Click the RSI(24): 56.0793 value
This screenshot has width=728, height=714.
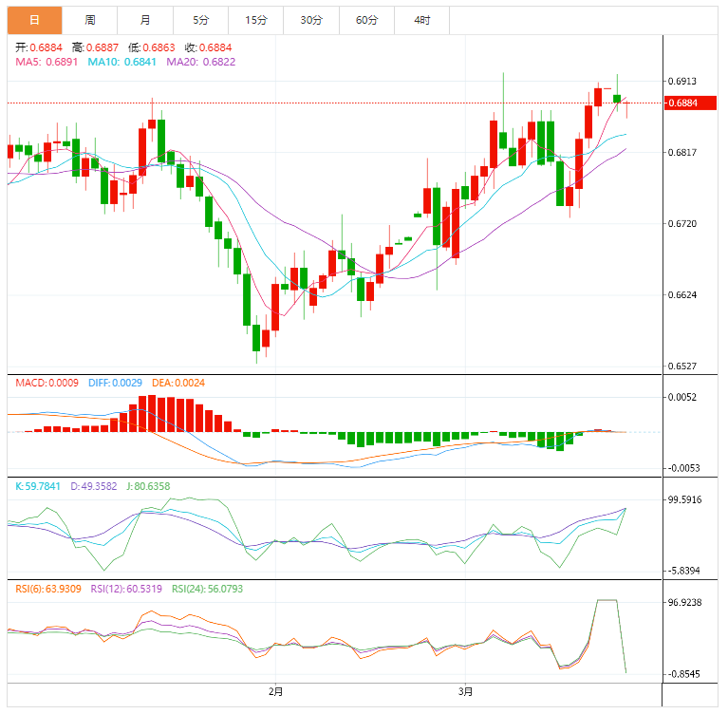point(208,589)
